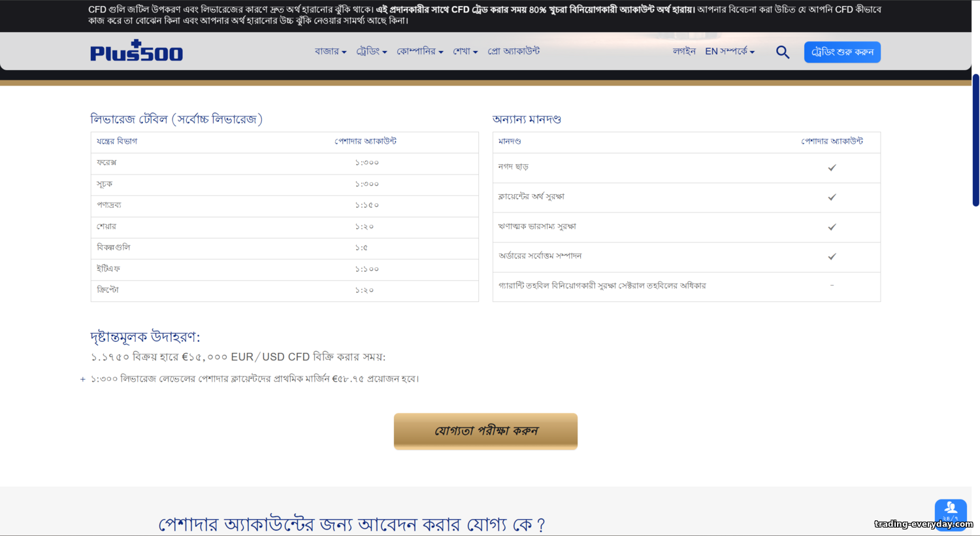
Task: Expand the plus sign beside ১:৩০০ লিভারেজ example
Action: (83, 379)
